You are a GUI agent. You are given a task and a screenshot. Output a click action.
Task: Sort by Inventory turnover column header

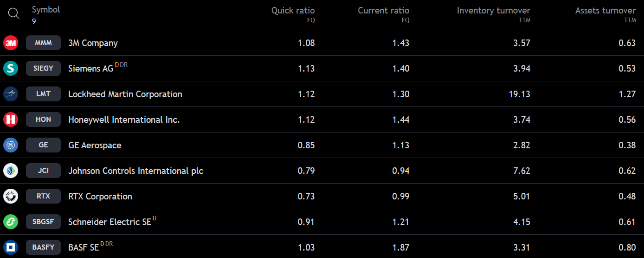[x=493, y=11]
